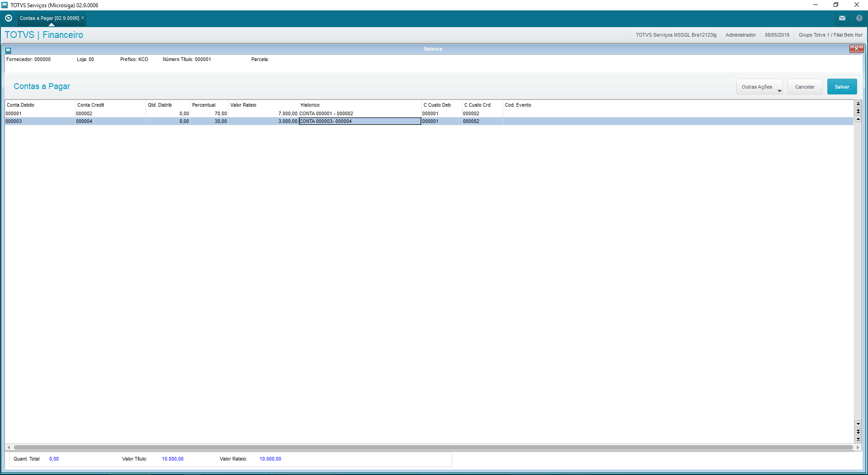868x475 pixels.
Task: Click the Percentual column header
Action: [x=209, y=105]
